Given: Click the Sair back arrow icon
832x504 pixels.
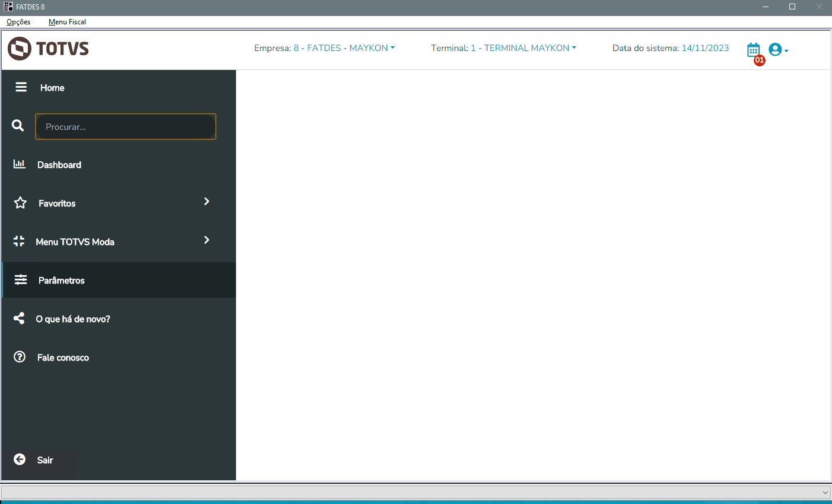Looking at the screenshot, I should (20, 460).
